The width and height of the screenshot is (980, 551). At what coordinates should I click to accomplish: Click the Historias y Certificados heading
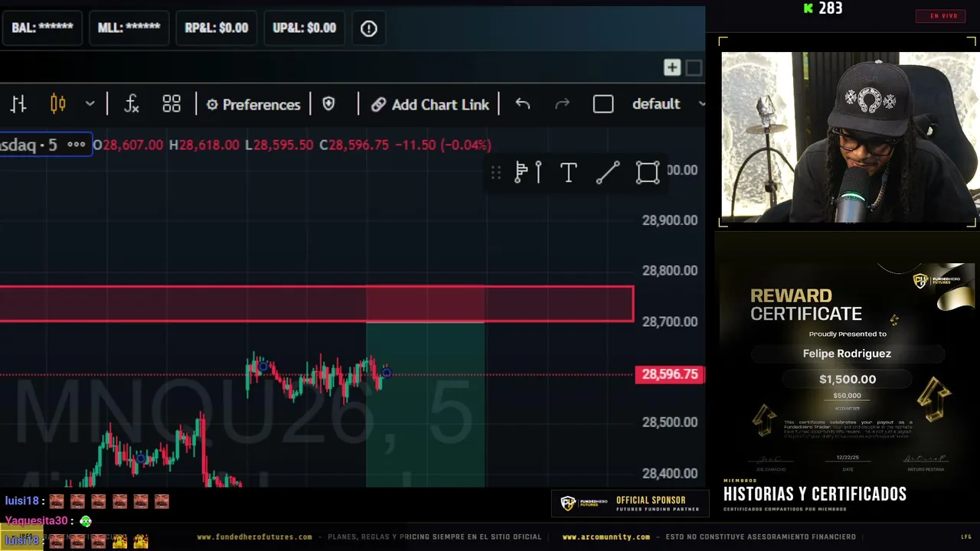coord(815,494)
